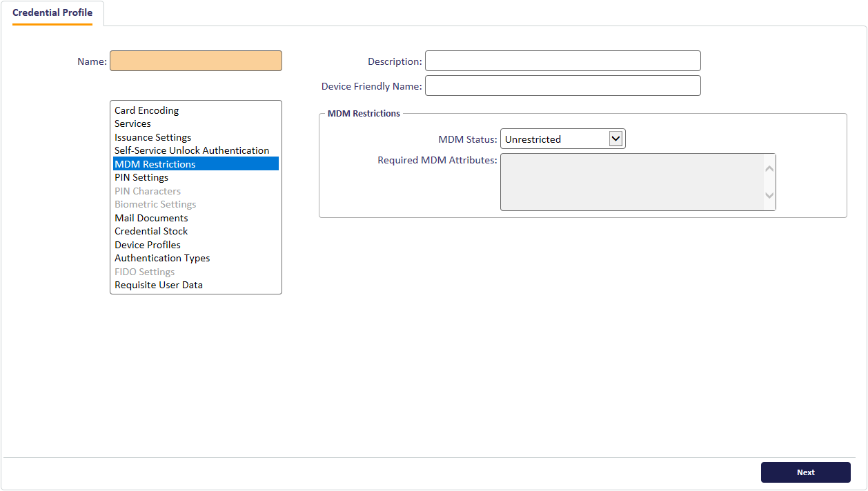The height and width of the screenshot is (491, 868).
Task: Select Self-Service Unlock Authentication
Action: (x=192, y=150)
